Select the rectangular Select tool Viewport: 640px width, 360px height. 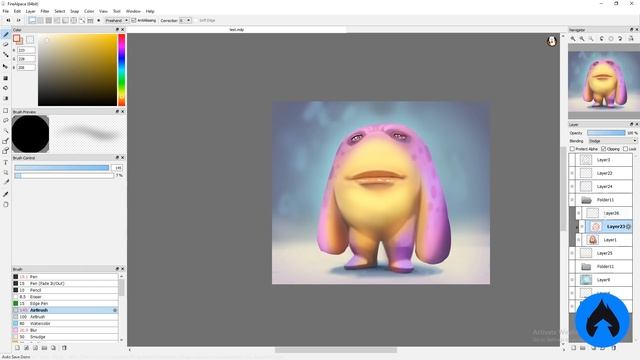tap(6, 111)
